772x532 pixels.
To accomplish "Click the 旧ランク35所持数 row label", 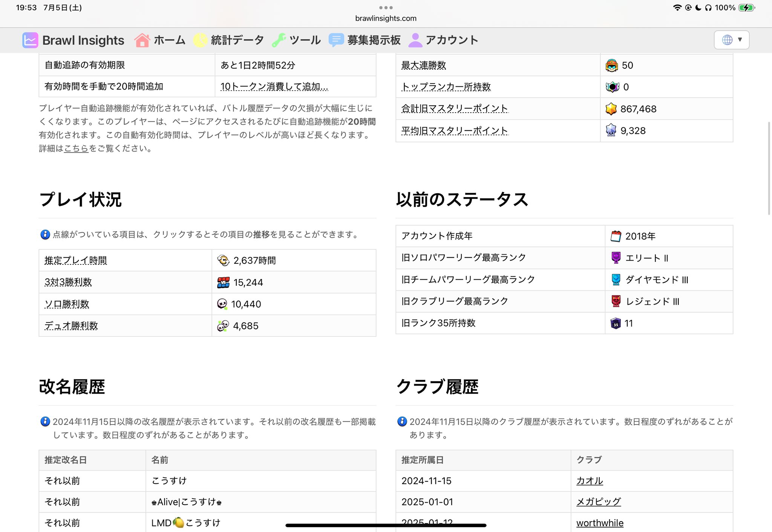I will [438, 323].
